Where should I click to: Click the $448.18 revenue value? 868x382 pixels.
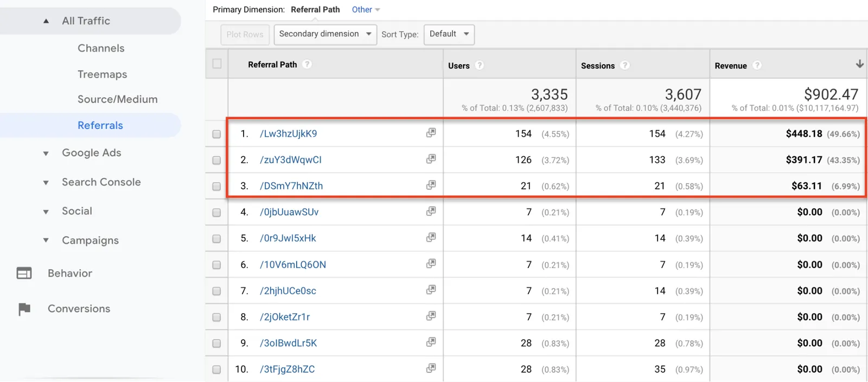coord(804,133)
